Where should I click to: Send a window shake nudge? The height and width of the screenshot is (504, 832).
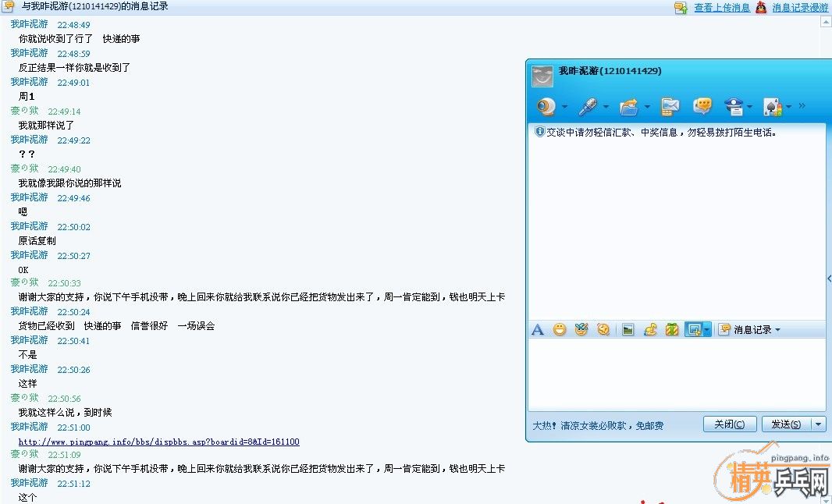tap(603, 330)
